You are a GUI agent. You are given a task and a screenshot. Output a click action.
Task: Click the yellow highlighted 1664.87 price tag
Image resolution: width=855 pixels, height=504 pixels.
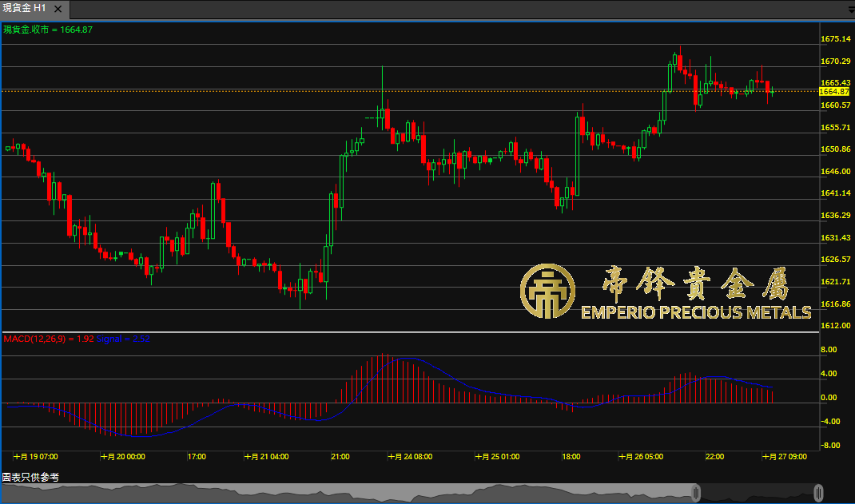pyautogui.click(x=835, y=91)
